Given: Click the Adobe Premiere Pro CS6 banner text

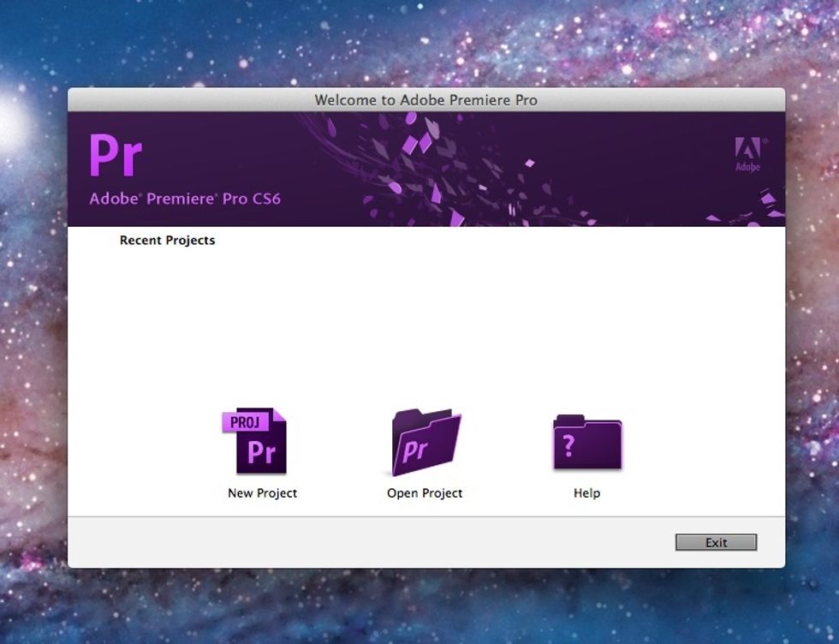Looking at the screenshot, I should 185,200.
